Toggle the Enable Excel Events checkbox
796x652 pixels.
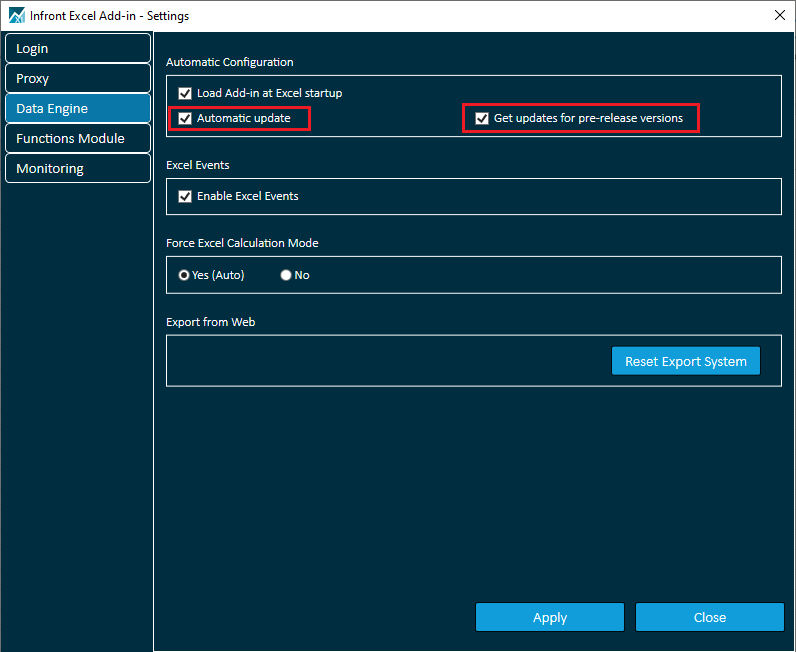[184, 196]
